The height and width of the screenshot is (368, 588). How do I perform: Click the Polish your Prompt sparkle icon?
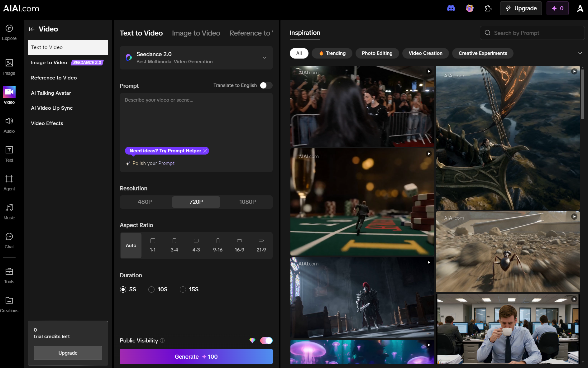point(128,163)
